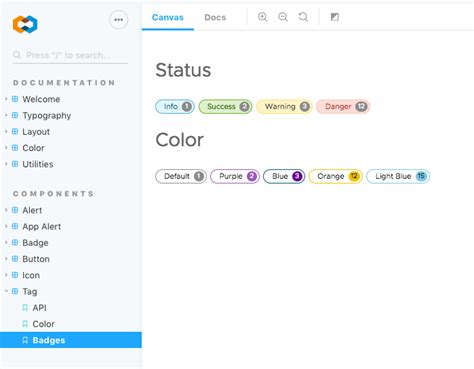Switch to the Canvas tab
The image size is (474, 369).
pos(168,17)
